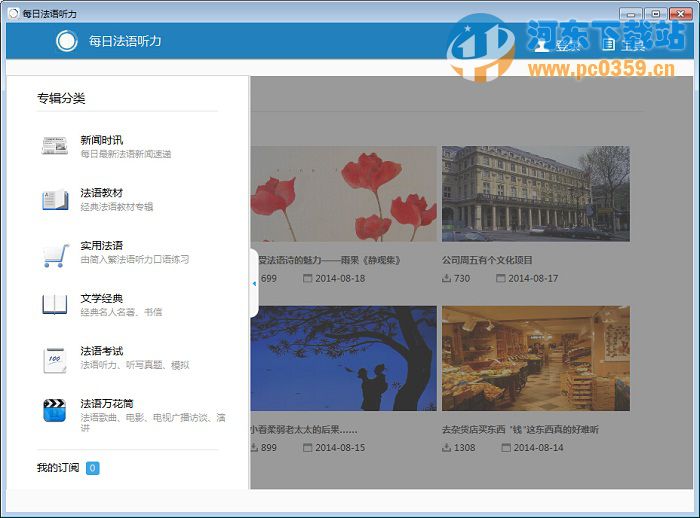Open the Paris building thumbnail
This screenshot has width=700, height=518.
pyautogui.click(x=536, y=194)
